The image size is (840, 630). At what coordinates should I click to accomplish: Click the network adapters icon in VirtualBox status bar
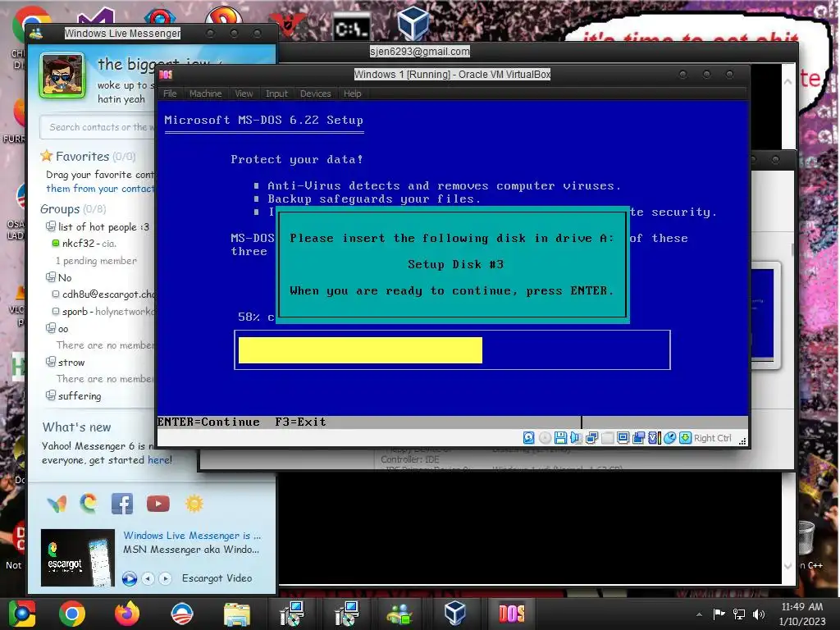pos(591,438)
